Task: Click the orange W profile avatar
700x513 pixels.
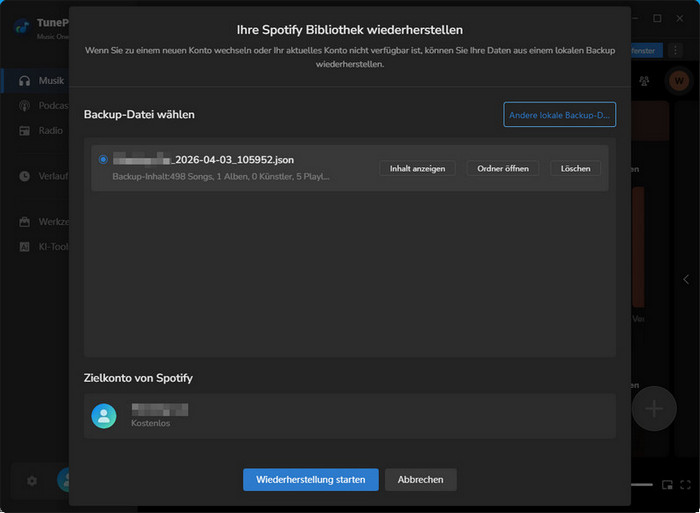Action: pos(679,81)
